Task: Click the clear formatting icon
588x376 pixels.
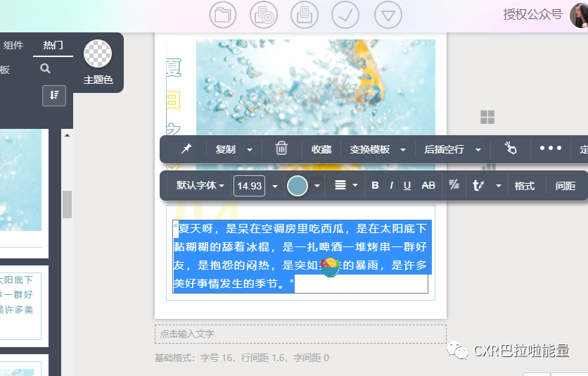Action: coord(454,184)
